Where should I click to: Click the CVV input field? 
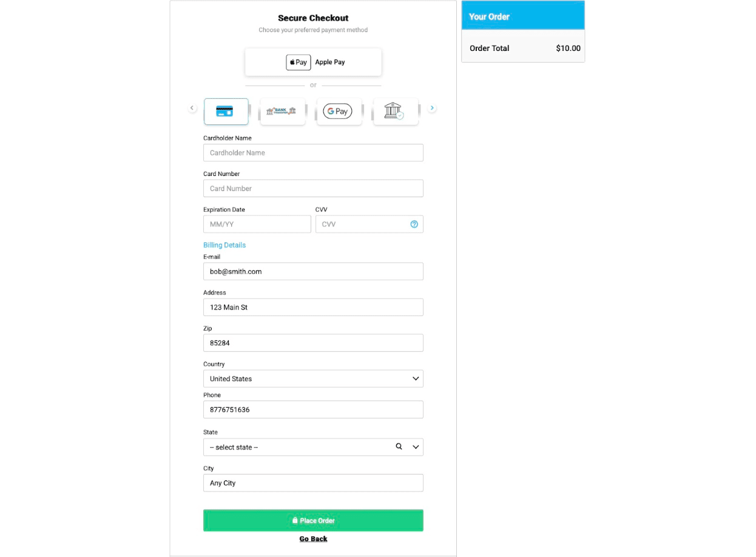[x=370, y=224]
